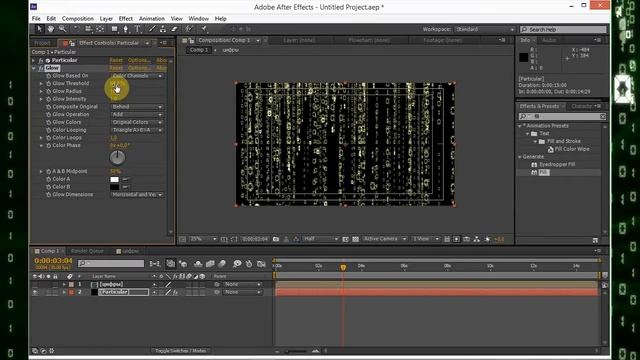The height and width of the screenshot is (360, 640).
Task: Open Composite Original dropdown
Action: pos(137,107)
